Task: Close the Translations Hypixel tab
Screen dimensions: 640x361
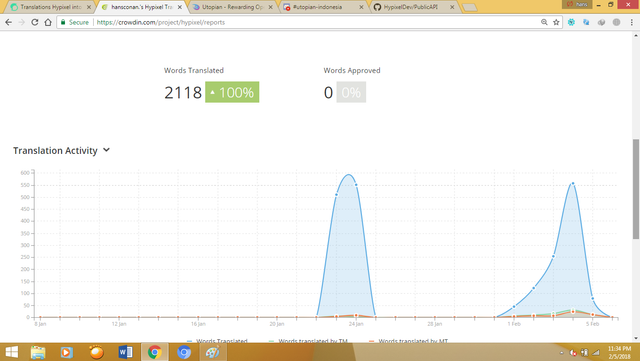Action: point(89,7)
